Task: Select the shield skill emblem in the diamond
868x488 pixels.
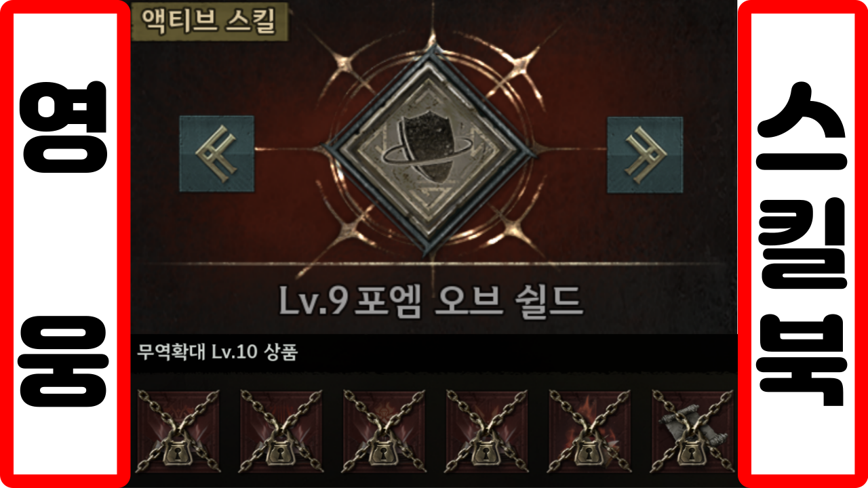Action: [430, 154]
